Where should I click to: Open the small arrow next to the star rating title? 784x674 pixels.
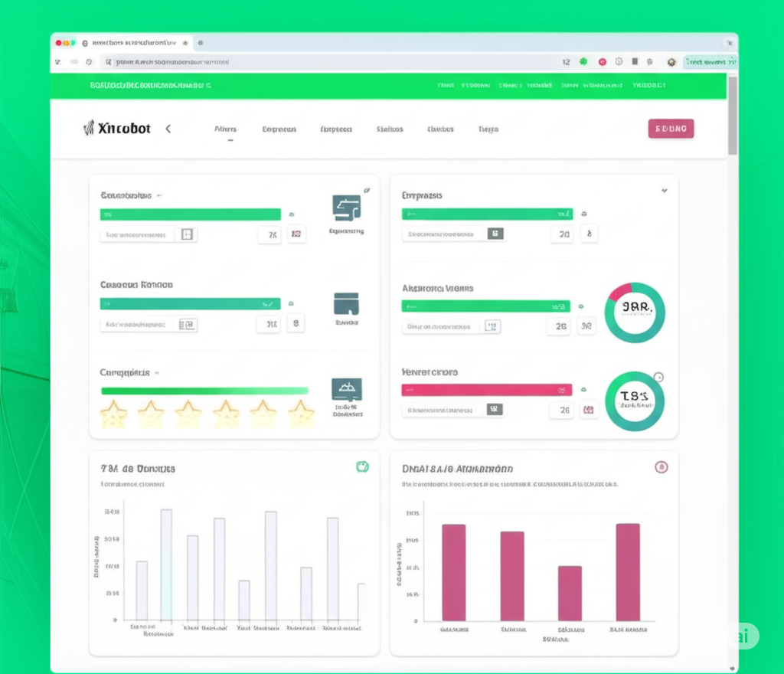[x=157, y=372]
